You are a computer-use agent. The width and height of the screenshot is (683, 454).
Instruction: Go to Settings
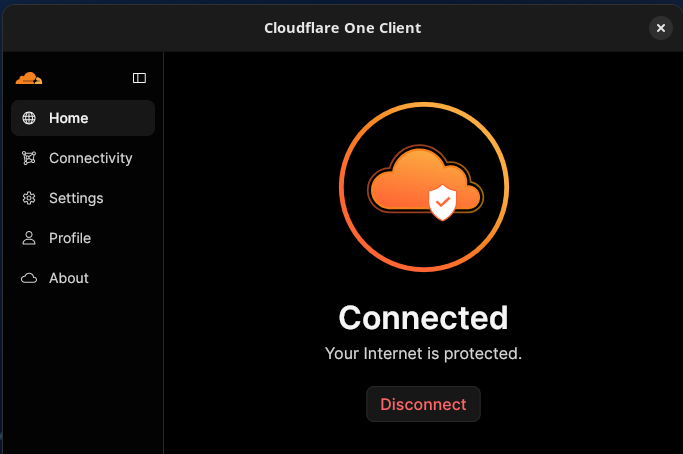pyautogui.click(x=83, y=198)
